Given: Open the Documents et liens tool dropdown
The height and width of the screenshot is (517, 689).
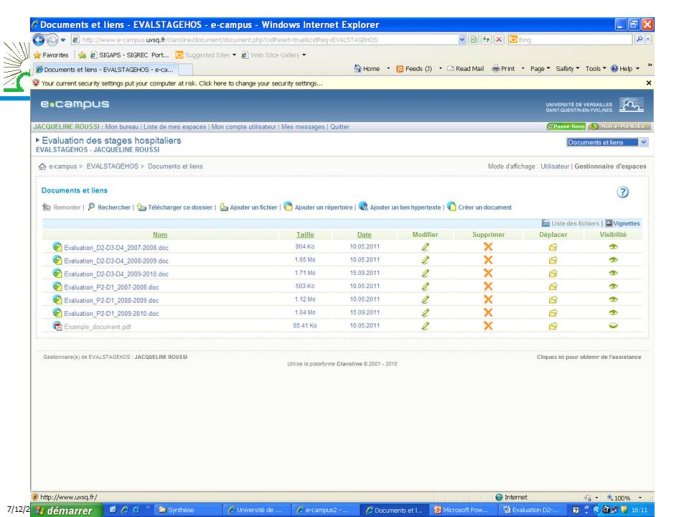Looking at the screenshot, I should [643, 142].
